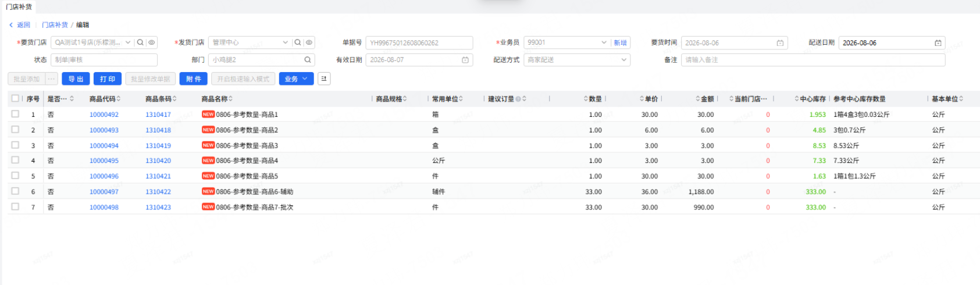
Task: Click 新增 link next to 业务员
Action: [x=621, y=43]
